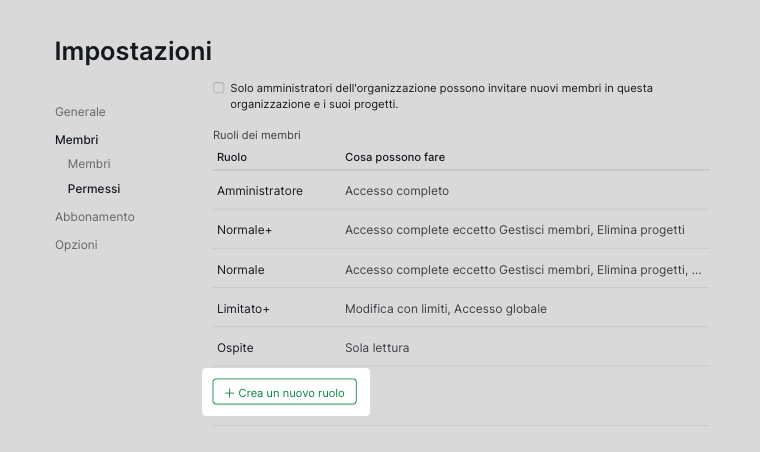Click the Cosa possono fare column header
760x452 pixels.
click(395, 157)
